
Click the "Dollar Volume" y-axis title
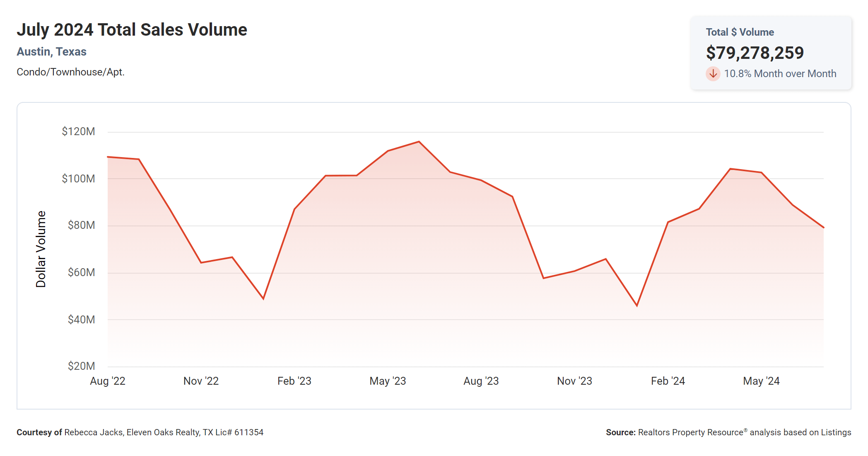(41, 249)
